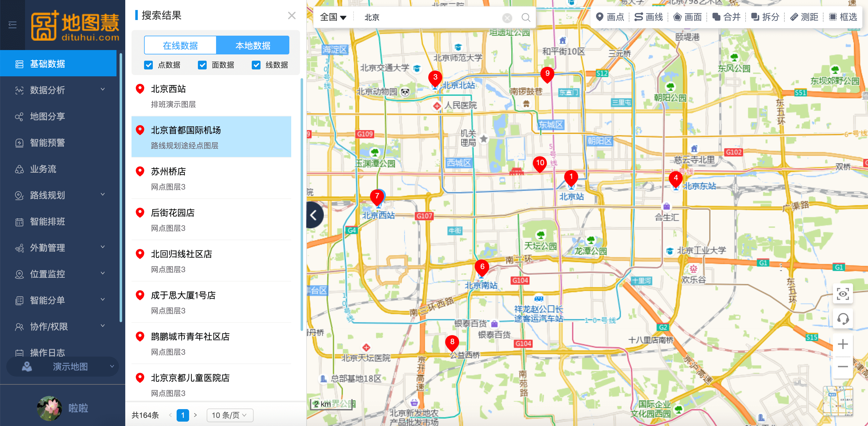
Task: Open the 演示地图 map switcher dropdown
Action: (63, 367)
